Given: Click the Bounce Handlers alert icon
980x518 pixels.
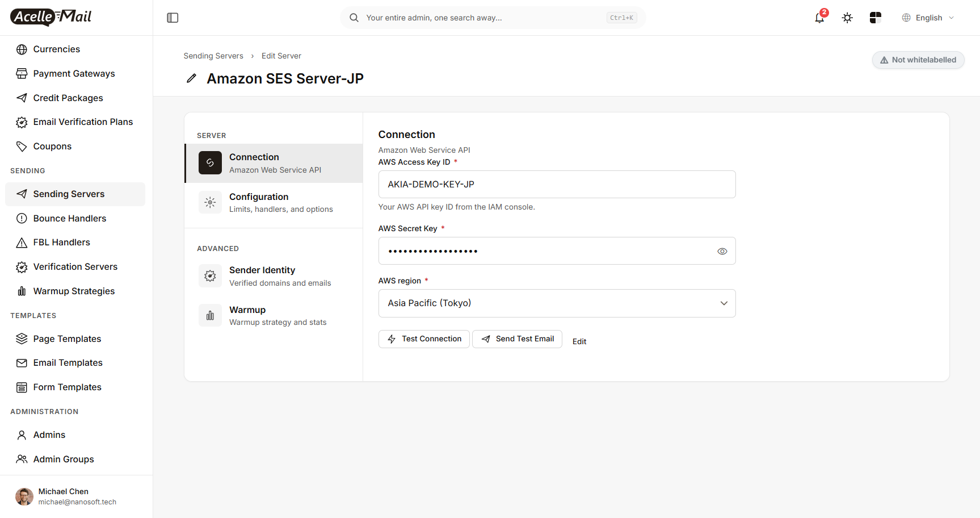Looking at the screenshot, I should pos(22,218).
